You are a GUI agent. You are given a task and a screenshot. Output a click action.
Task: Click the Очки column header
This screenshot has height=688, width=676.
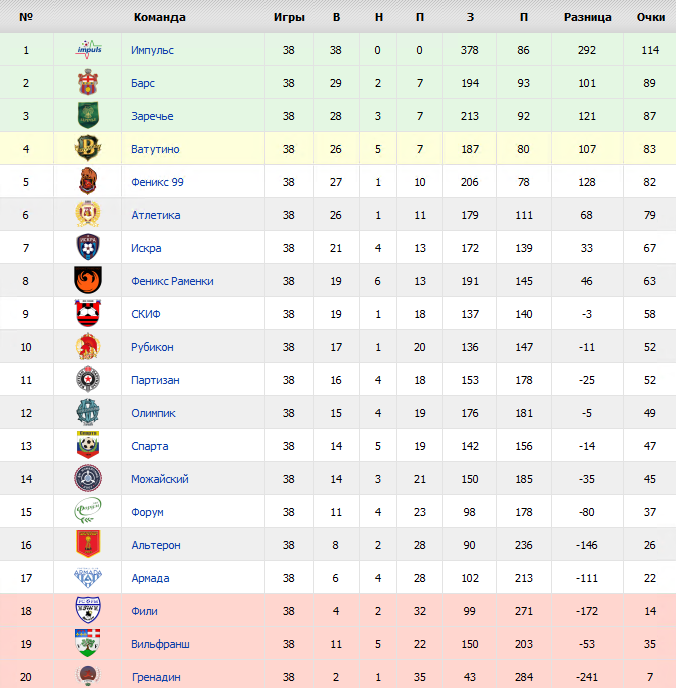(x=651, y=17)
